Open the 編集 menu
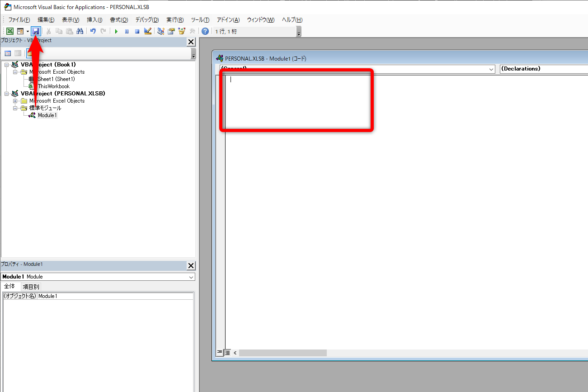The width and height of the screenshot is (588, 392). tap(46, 20)
